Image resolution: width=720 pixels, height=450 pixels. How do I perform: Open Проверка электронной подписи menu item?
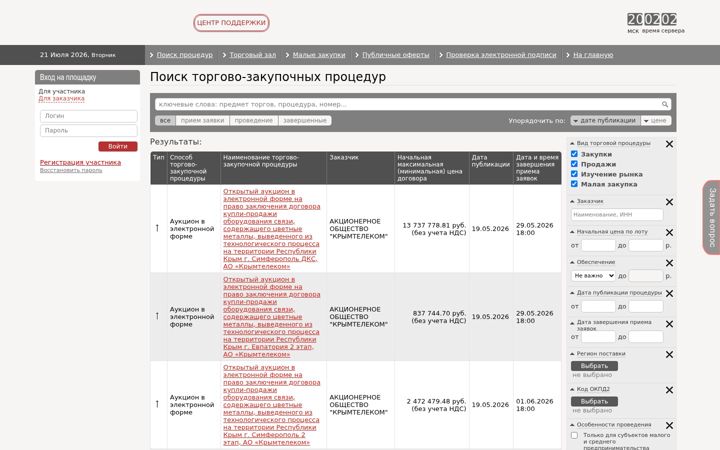click(501, 55)
